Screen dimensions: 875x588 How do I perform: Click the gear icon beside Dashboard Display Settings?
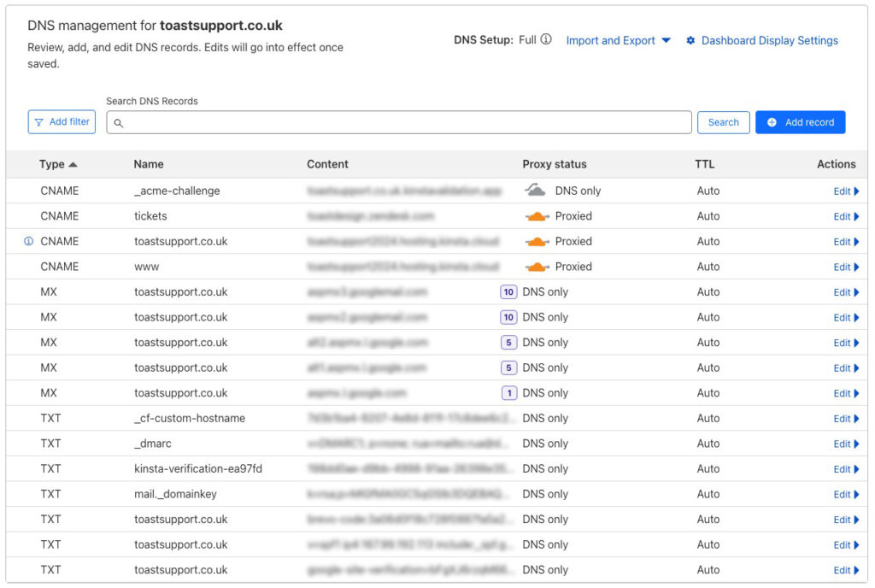pyautogui.click(x=690, y=40)
